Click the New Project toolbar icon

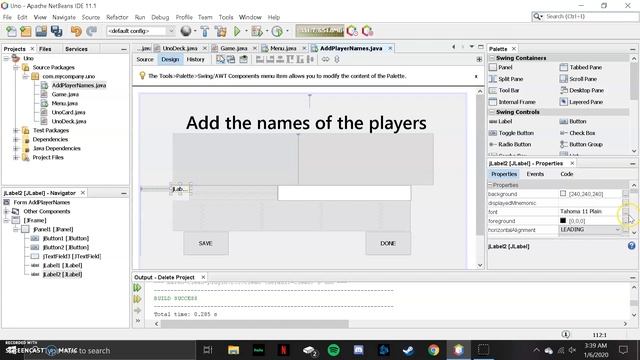(x=26, y=31)
